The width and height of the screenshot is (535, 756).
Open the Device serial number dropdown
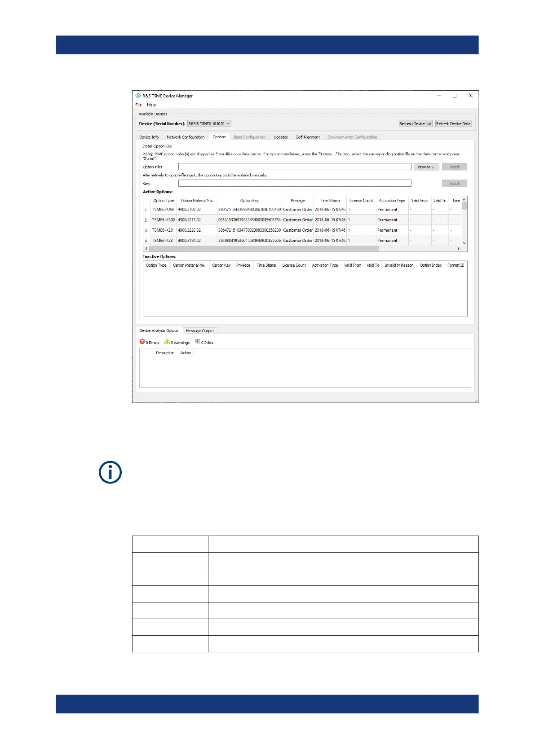[209, 123]
